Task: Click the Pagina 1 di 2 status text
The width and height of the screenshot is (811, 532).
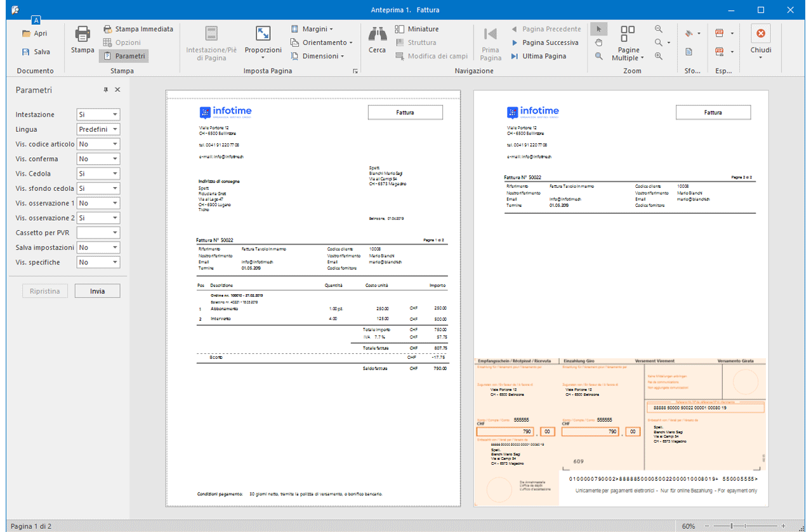Action: (x=31, y=526)
